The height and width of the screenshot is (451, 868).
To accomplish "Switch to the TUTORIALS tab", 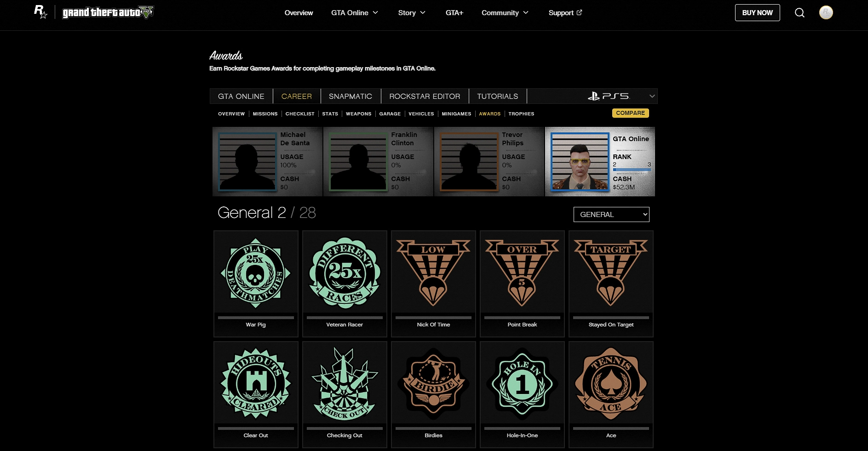I will pyautogui.click(x=497, y=96).
